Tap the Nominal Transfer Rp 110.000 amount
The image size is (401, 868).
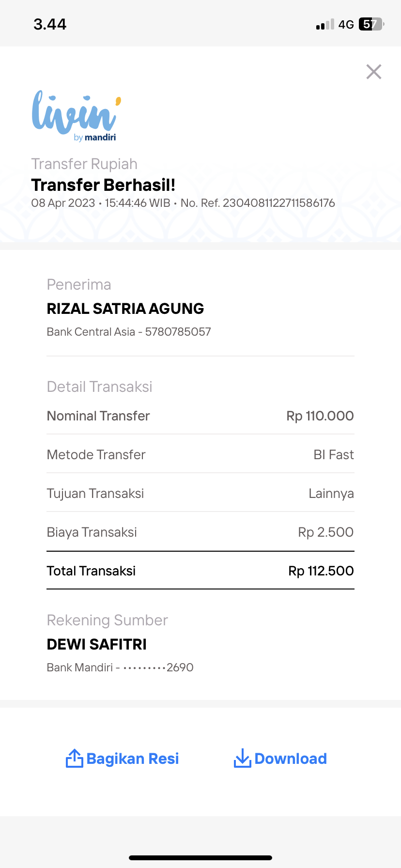(320, 416)
